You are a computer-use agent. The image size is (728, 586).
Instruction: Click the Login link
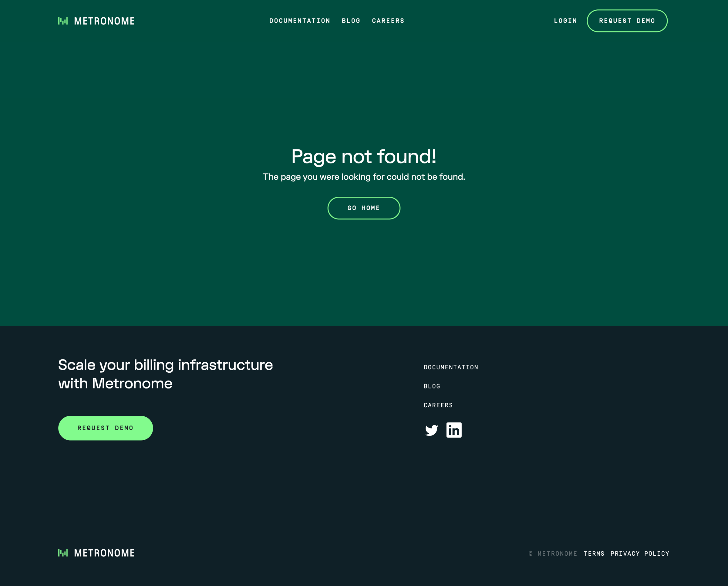click(565, 21)
